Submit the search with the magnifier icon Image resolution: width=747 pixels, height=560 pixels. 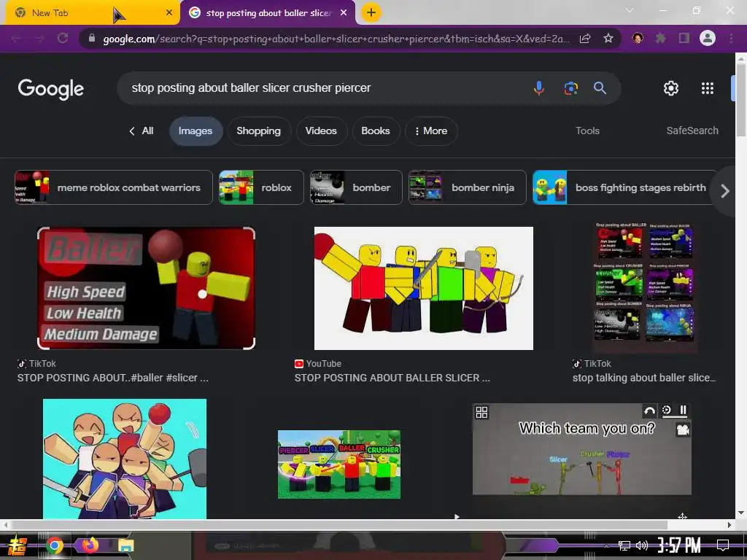point(600,88)
